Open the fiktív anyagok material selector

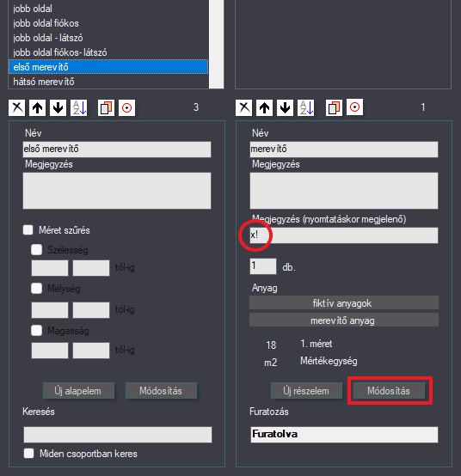(x=344, y=303)
